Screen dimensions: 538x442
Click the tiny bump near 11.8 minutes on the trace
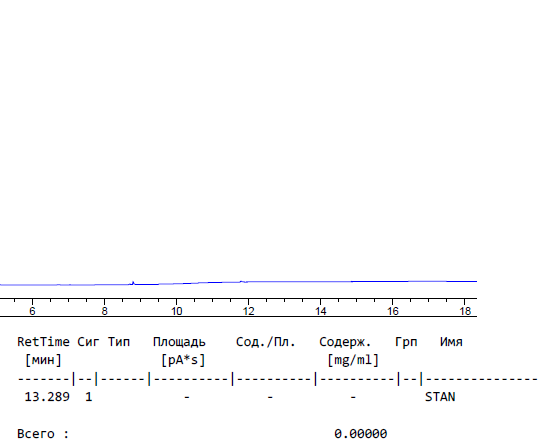[243, 282]
